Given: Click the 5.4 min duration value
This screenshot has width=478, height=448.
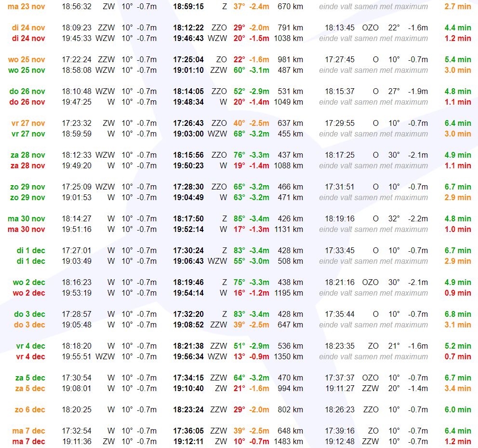Looking at the screenshot, I should tap(457, 60).
